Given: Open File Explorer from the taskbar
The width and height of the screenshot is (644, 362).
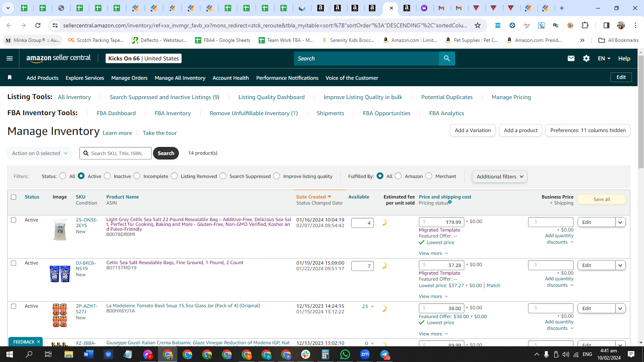Looking at the screenshot, I should coord(69,354).
